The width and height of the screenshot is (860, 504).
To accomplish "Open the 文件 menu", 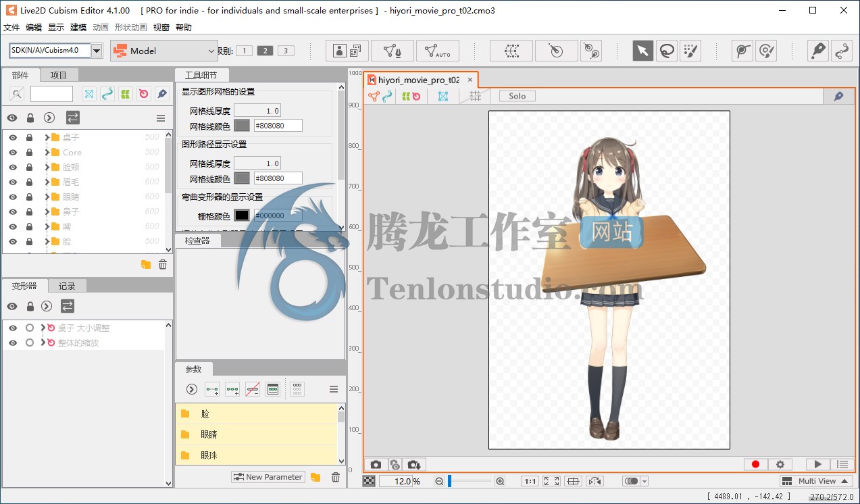I will (x=11, y=28).
